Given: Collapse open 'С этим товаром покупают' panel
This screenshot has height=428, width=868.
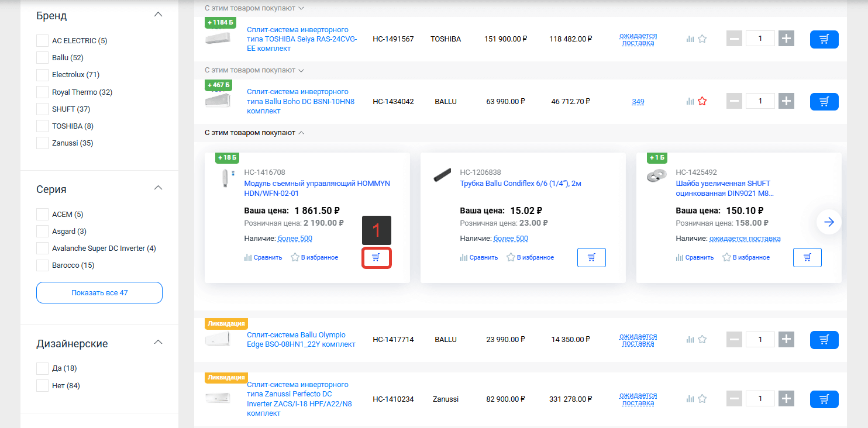Looking at the screenshot, I should click(x=254, y=133).
